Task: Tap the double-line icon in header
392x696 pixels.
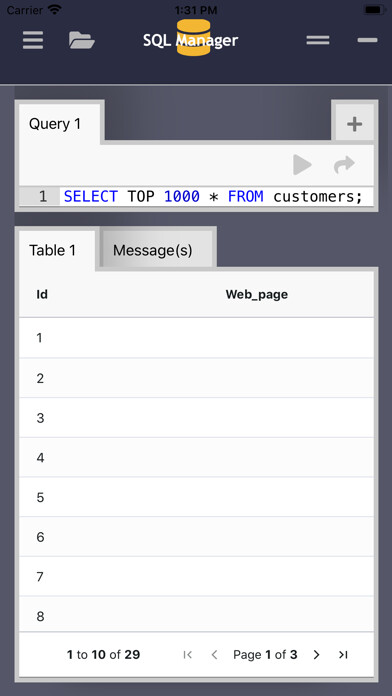Action: (318, 40)
